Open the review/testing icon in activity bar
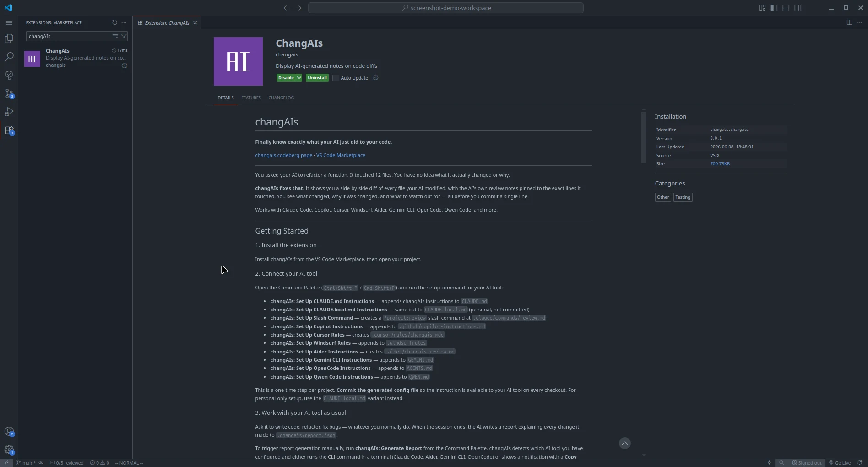This screenshot has height=467, width=868. [x=9, y=75]
